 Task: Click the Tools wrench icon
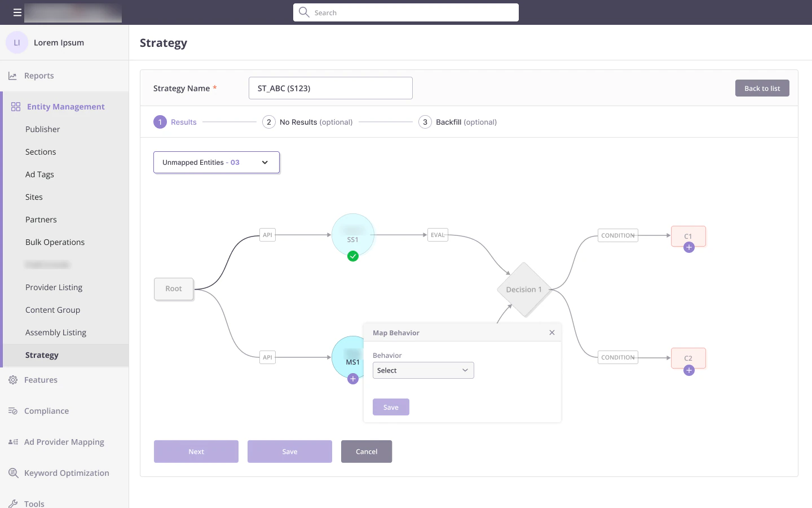pyautogui.click(x=13, y=503)
